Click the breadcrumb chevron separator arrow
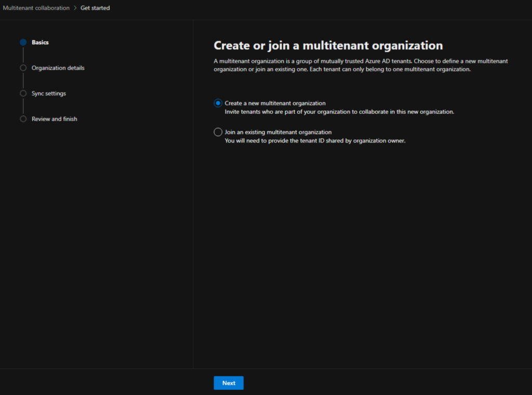This screenshot has height=395, width=532. 75,8
